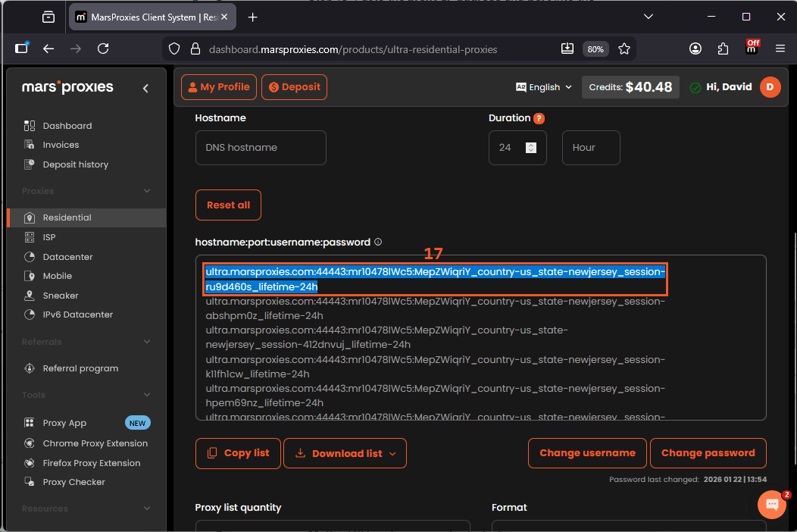Click the Credits $40.48 balance
Image resolution: width=797 pixels, height=532 pixels.
tap(630, 87)
